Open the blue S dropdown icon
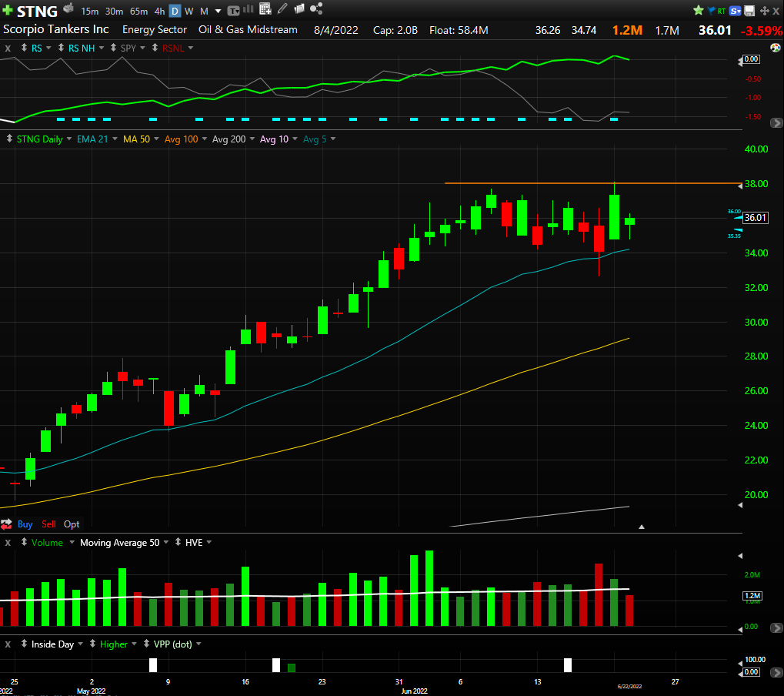The width and height of the screenshot is (784, 696). point(735,11)
